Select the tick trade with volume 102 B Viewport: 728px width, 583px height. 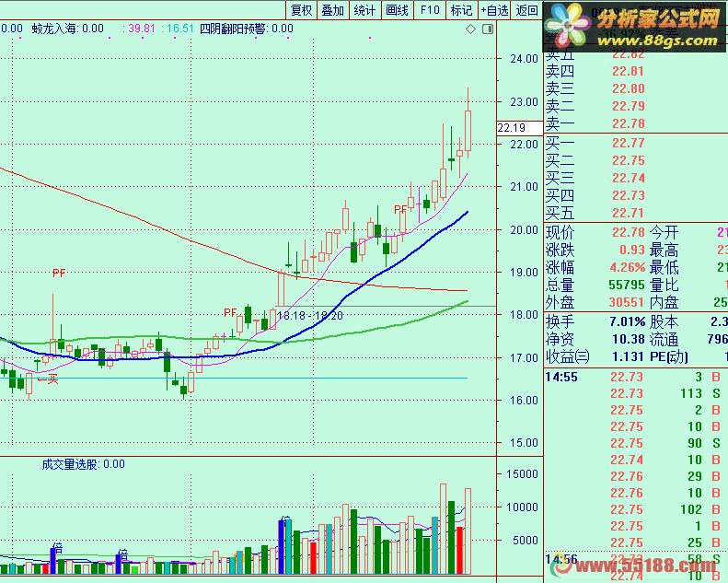pyautogui.click(x=635, y=510)
